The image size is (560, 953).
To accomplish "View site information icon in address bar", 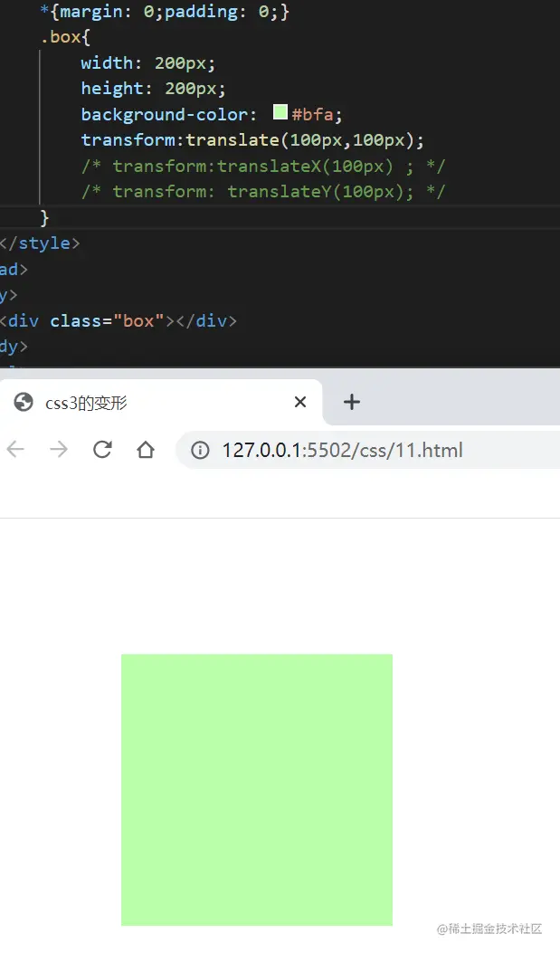I will point(200,451).
